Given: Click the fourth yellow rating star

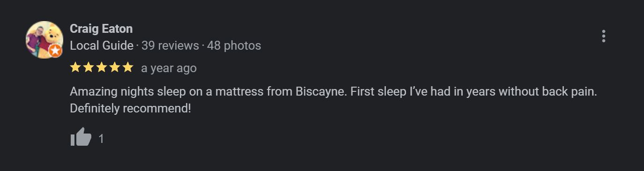Looking at the screenshot, I should (x=115, y=68).
